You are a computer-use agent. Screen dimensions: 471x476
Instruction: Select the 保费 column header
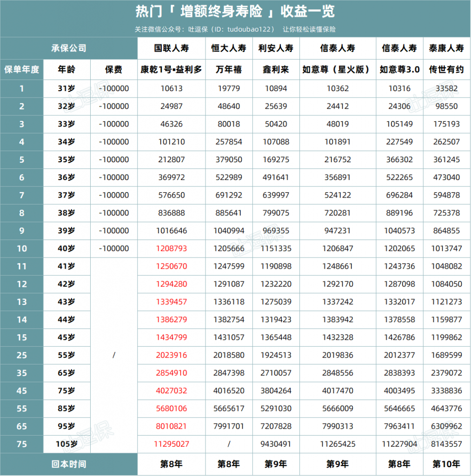pyautogui.click(x=113, y=70)
